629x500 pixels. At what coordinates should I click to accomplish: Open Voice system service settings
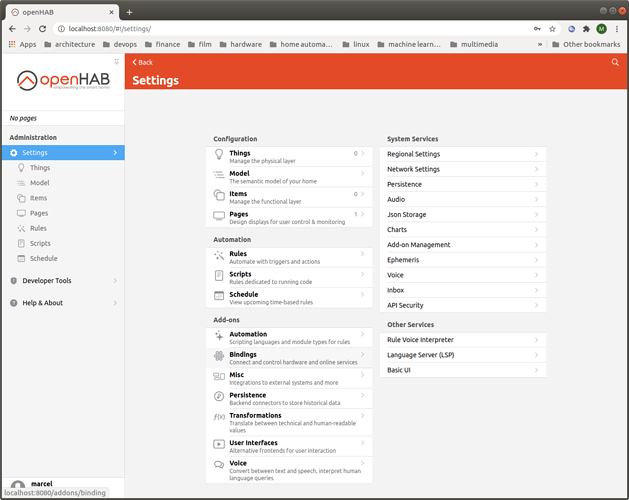463,275
